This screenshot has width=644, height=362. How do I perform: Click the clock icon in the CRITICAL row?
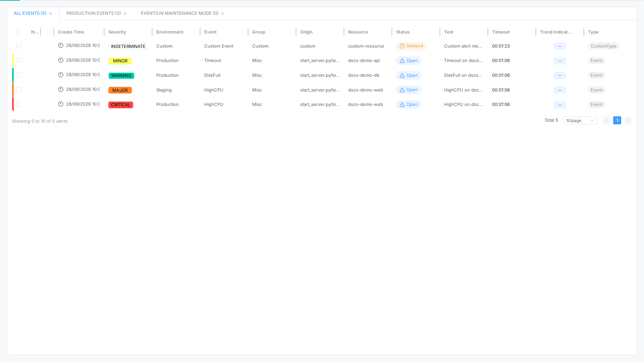click(61, 104)
